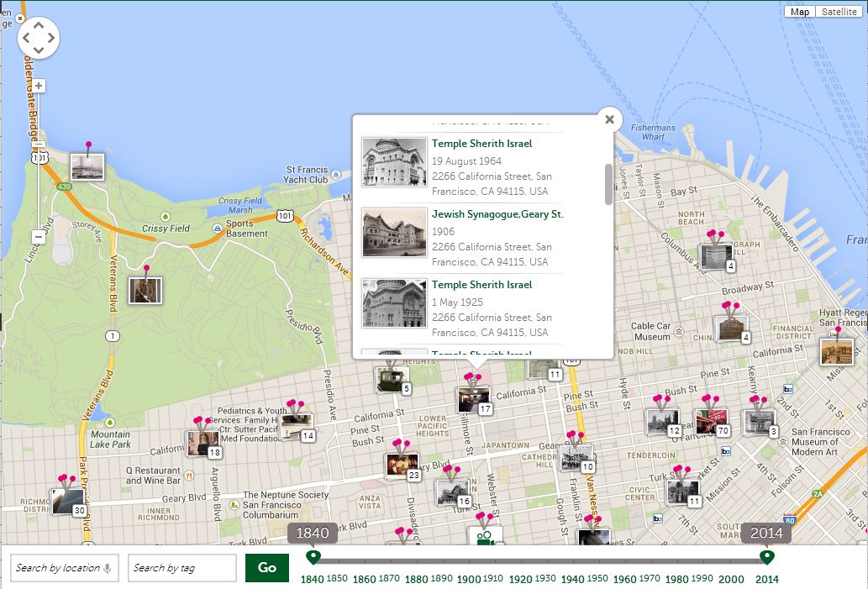The height and width of the screenshot is (589, 868).
Task: Click the St Francis Yacht Club icon
Action: pyautogui.click(x=335, y=175)
